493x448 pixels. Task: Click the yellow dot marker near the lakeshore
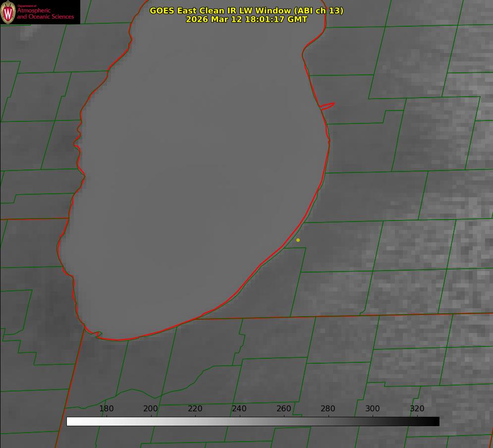(x=298, y=240)
